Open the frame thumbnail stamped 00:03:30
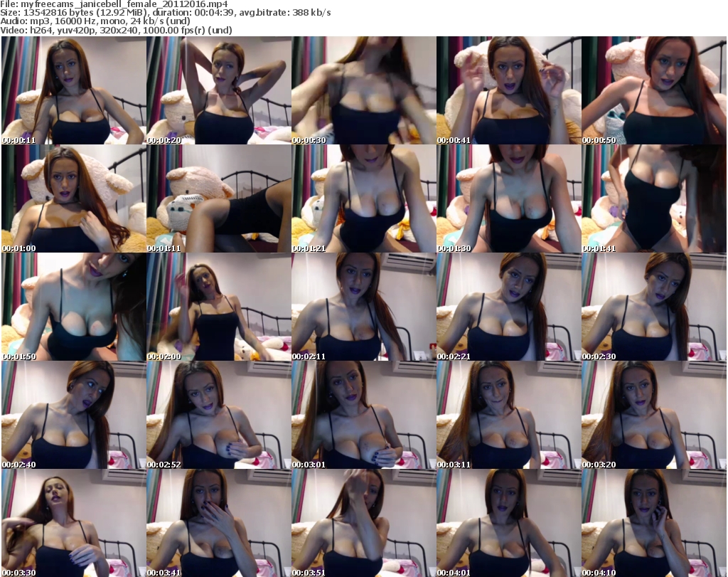Screen dimensions: 728x577 pos(74,523)
